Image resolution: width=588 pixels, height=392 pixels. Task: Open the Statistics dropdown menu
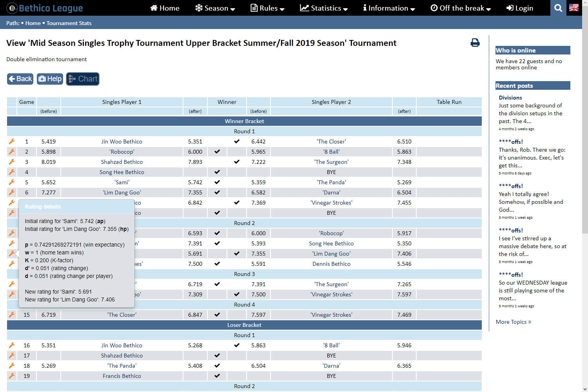324,8
